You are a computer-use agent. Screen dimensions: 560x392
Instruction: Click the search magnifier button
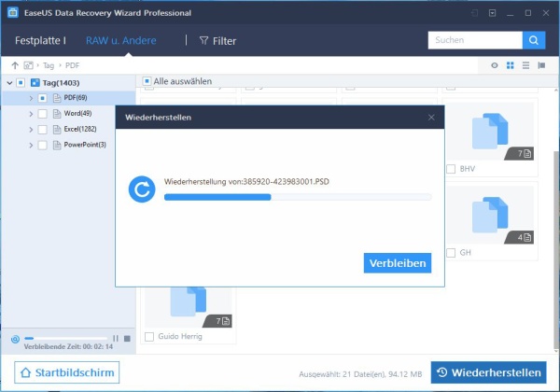pyautogui.click(x=534, y=40)
